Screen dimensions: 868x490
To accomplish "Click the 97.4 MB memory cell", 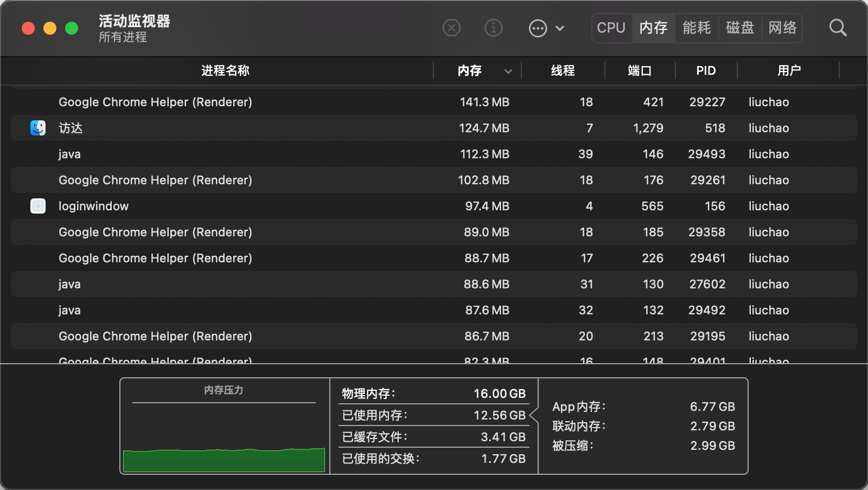I will (x=487, y=206).
